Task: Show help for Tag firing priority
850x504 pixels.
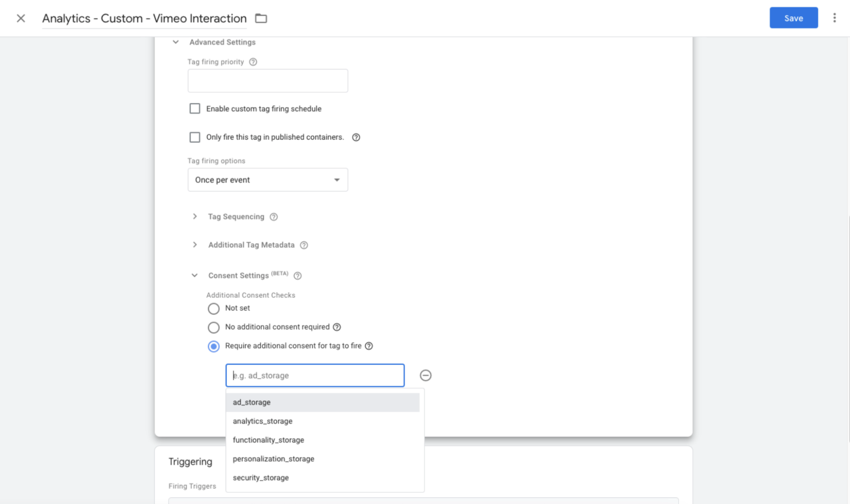Action: pos(253,62)
